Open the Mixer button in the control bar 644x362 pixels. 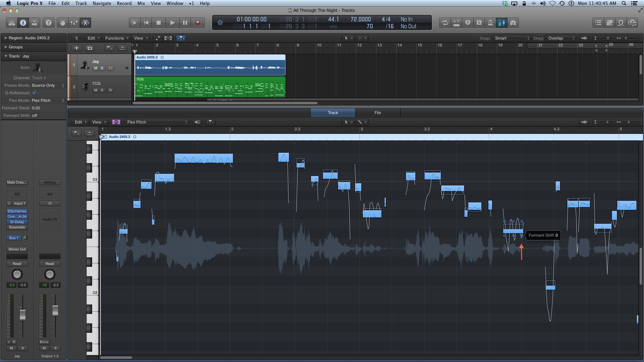click(x=74, y=23)
